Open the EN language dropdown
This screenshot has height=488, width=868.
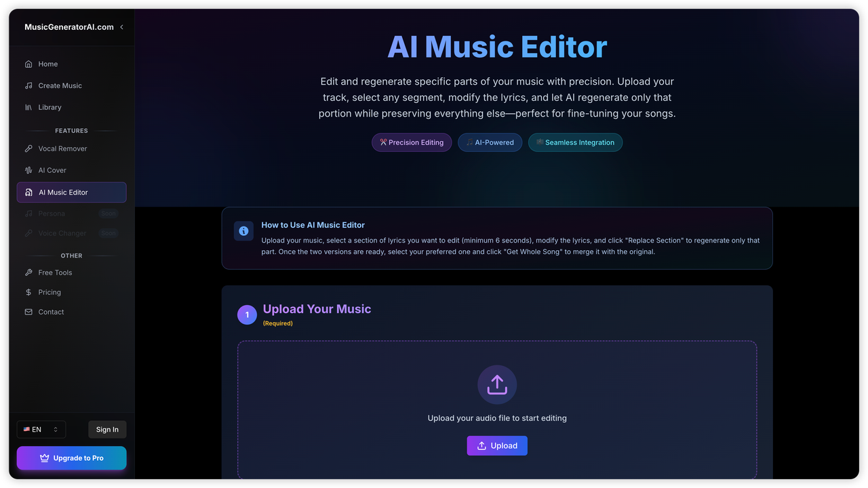click(41, 430)
